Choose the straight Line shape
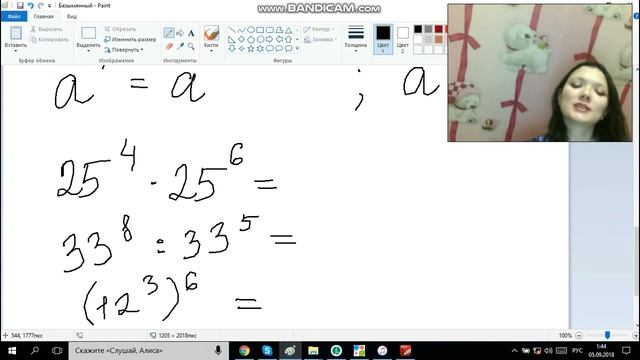The height and width of the screenshot is (360, 640). pyautogui.click(x=231, y=30)
